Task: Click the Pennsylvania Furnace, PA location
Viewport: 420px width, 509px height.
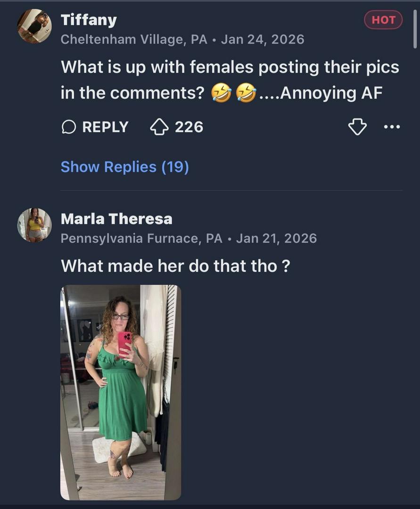Action: click(x=141, y=238)
